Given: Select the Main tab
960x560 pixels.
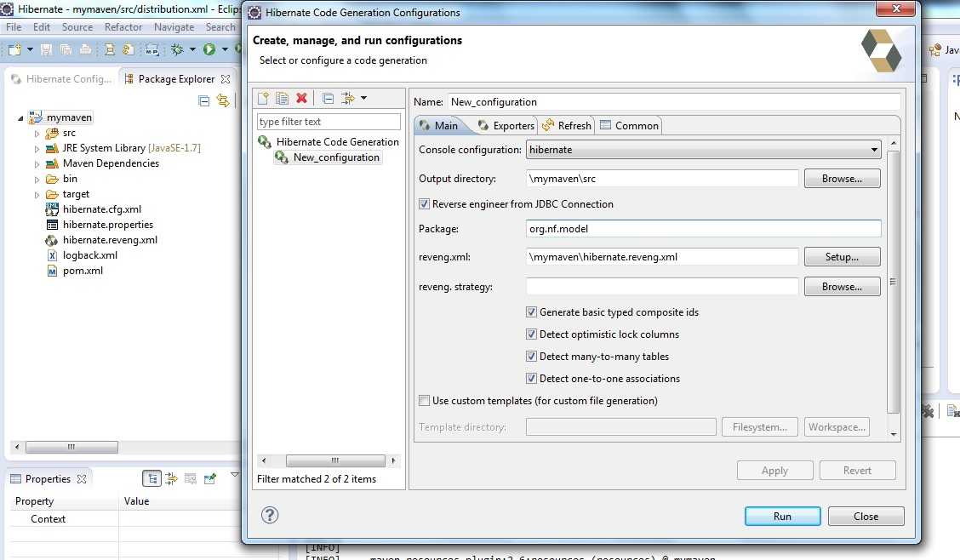Looking at the screenshot, I should tap(439, 125).
